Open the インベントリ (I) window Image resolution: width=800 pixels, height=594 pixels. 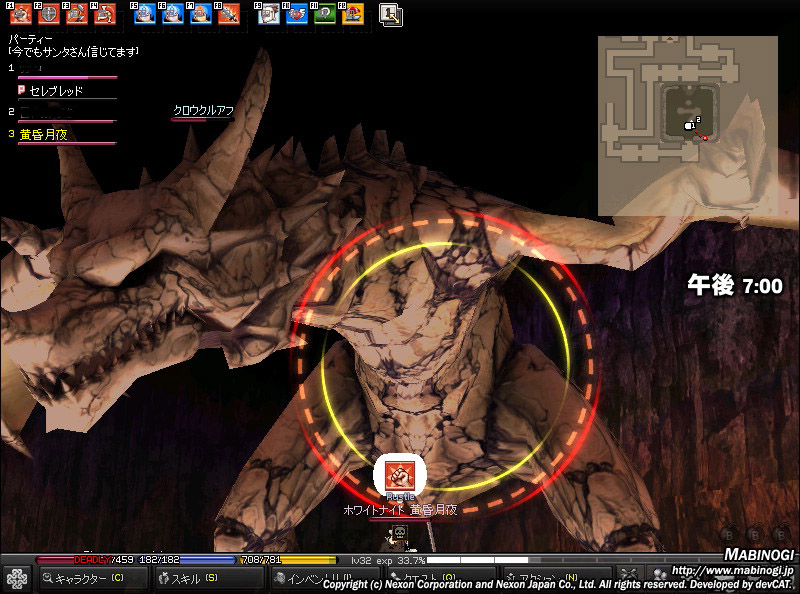[325, 578]
